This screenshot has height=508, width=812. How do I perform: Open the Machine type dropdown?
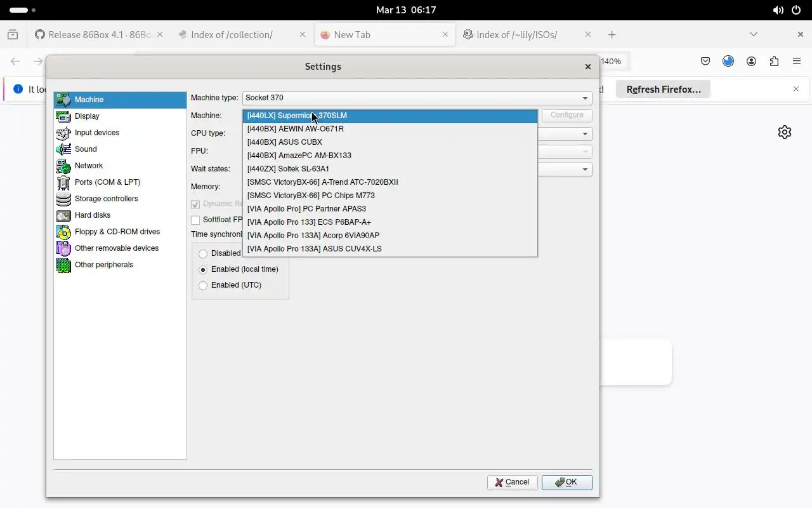[x=417, y=98]
